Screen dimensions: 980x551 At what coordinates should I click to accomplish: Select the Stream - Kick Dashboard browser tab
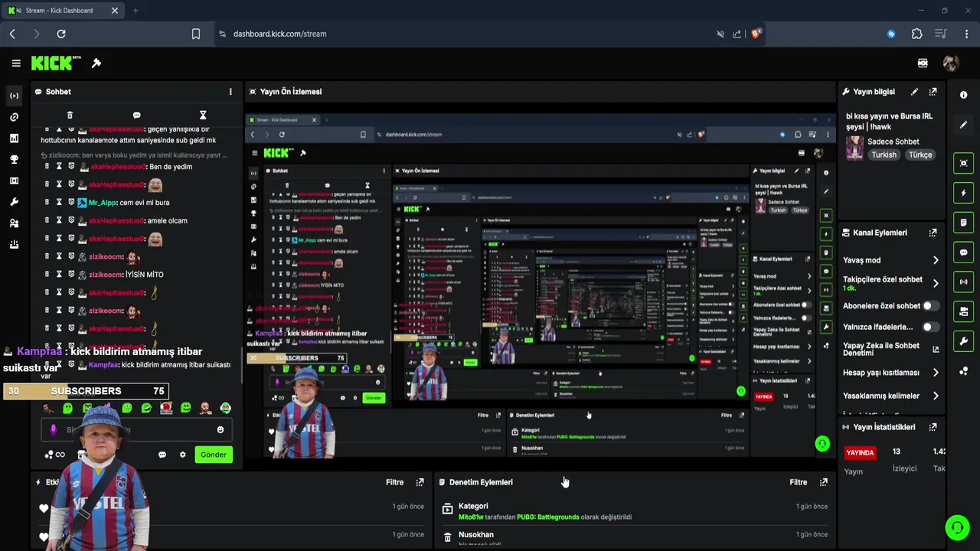pos(64,11)
